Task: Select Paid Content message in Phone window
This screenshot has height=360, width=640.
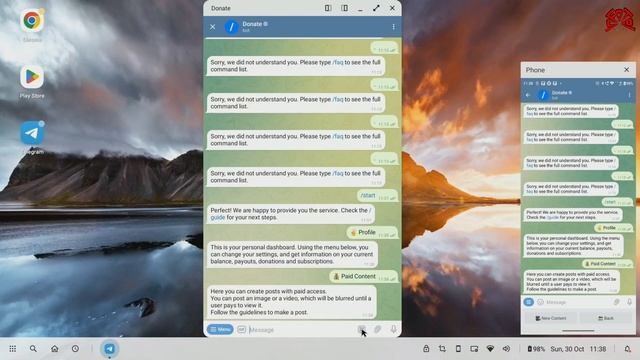Action: tap(607, 264)
